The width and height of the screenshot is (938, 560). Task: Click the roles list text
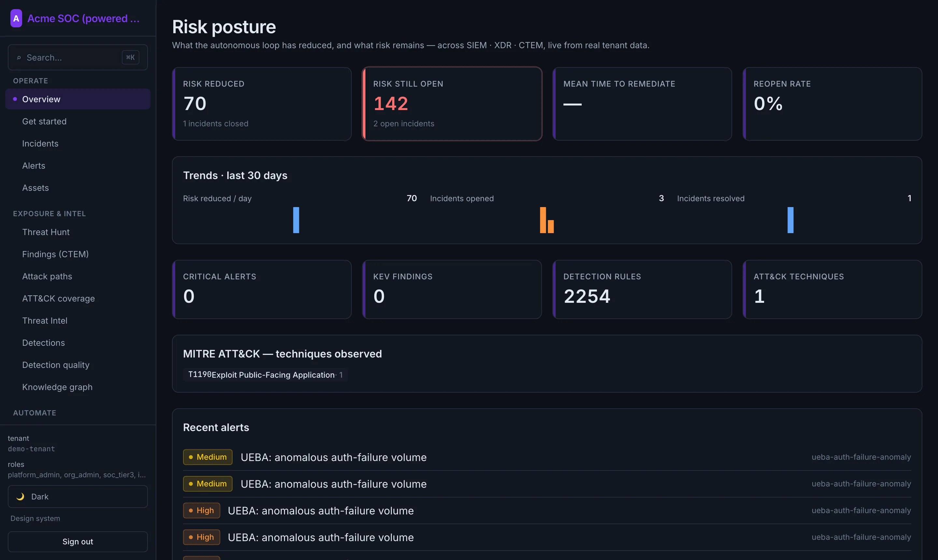click(77, 475)
